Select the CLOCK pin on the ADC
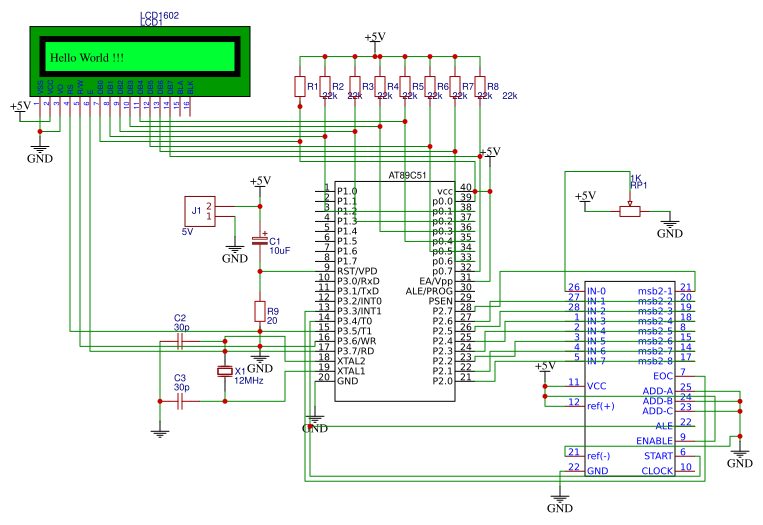763x525 pixels. pos(657,470)
